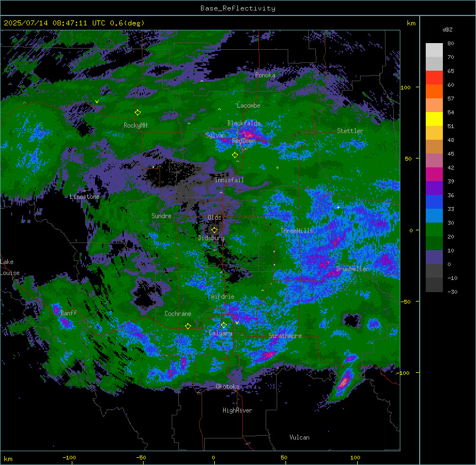Image resolution: width=476 pixels, height=465 pixels.
Task: Click the Calgary city label
Action: pos(221,333)
